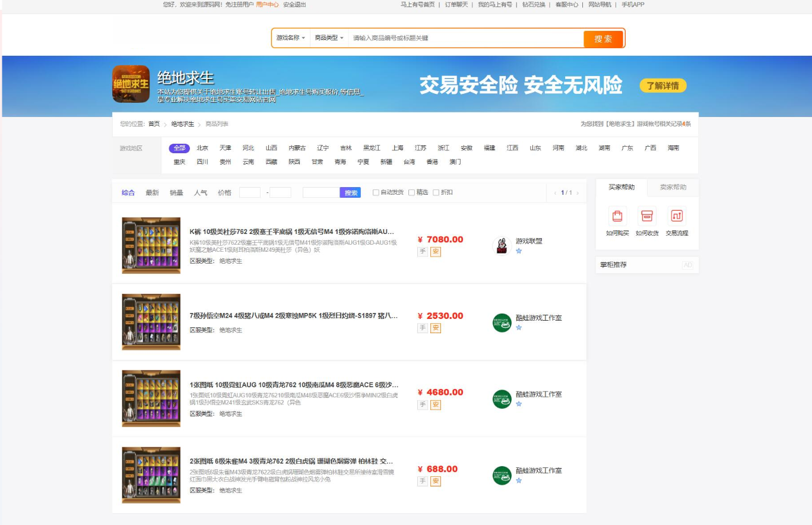The height and width of the screenshot is (525, 812).
Task: Click the 游戏联盟 seller avatar
Action: pyautogui.click(x=502, y=246)
